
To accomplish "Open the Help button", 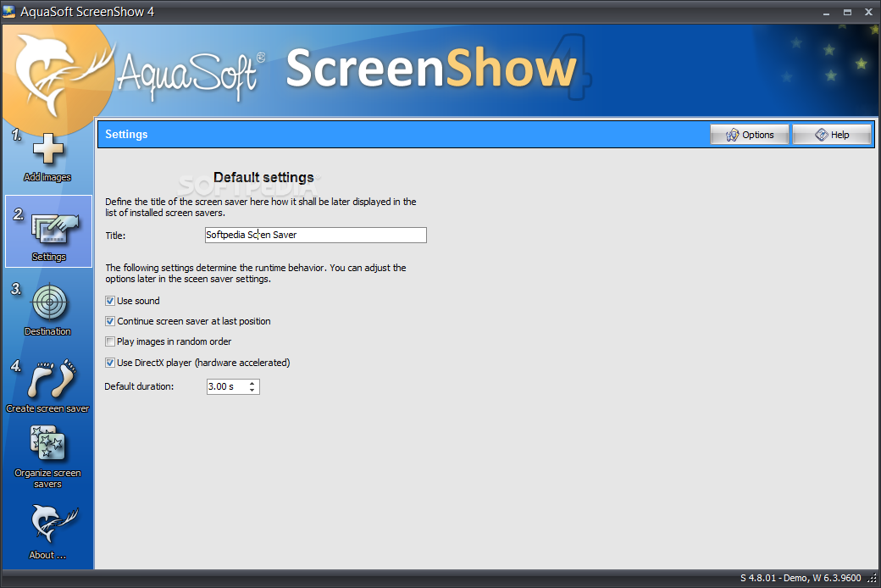I will pos(832,135).
